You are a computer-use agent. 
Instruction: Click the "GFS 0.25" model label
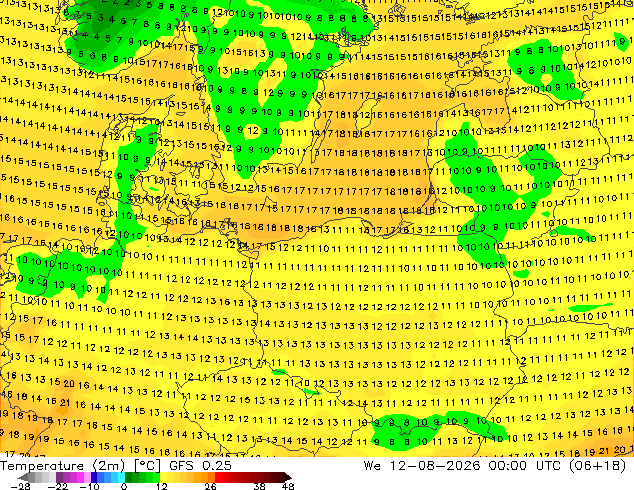click(200, 466)
